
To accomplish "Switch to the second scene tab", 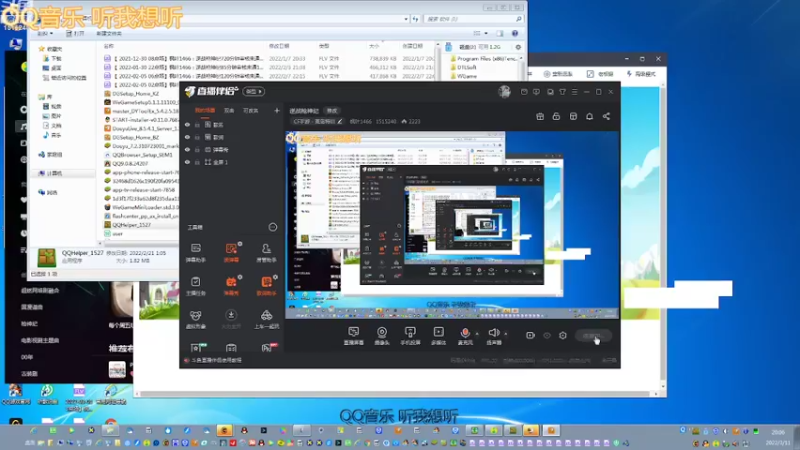I will 229,111.
